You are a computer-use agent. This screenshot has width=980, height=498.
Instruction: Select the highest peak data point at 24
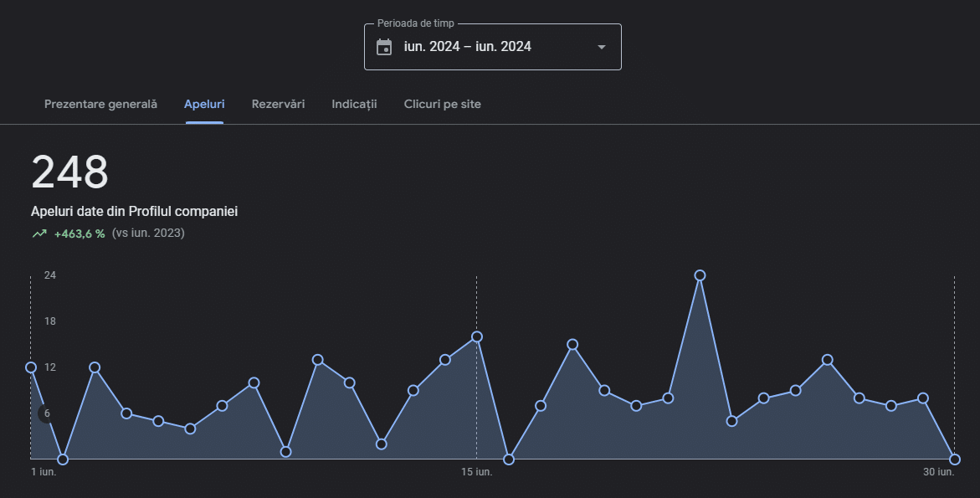click(700, 275)
